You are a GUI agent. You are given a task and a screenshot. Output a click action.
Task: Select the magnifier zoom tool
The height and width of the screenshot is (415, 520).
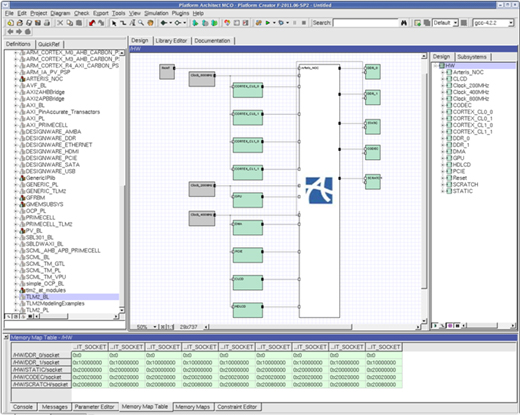141,23
